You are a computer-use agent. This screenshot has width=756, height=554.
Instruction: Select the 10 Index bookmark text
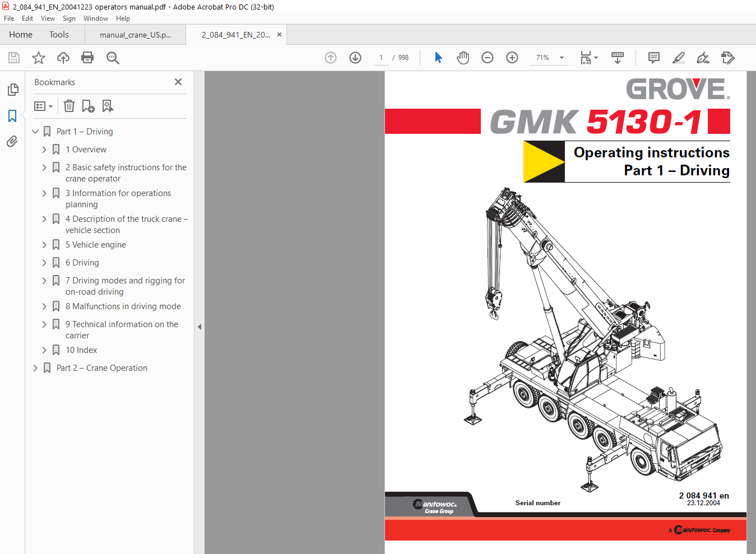point(81,350)
